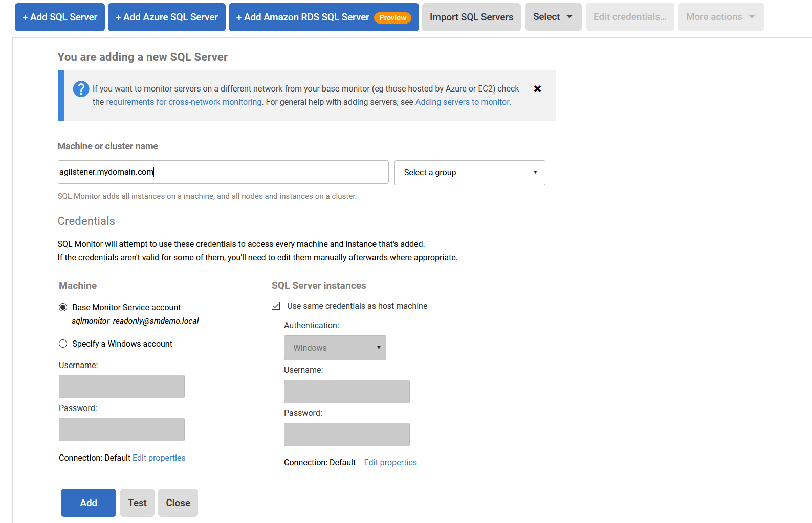Click the Add SQL Server button
Image resolution: width=812 pixels, height=523 pixels.
[x=60, y=17]
